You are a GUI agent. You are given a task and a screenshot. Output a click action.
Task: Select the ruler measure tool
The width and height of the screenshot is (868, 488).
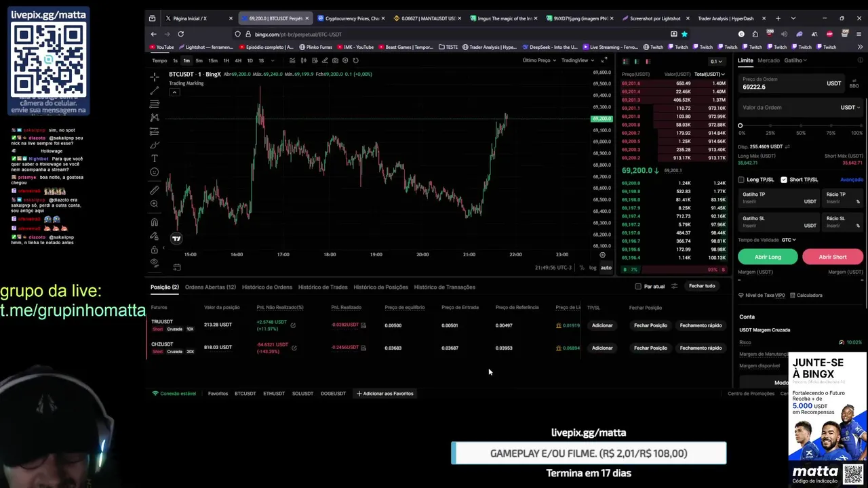[155, 190]
